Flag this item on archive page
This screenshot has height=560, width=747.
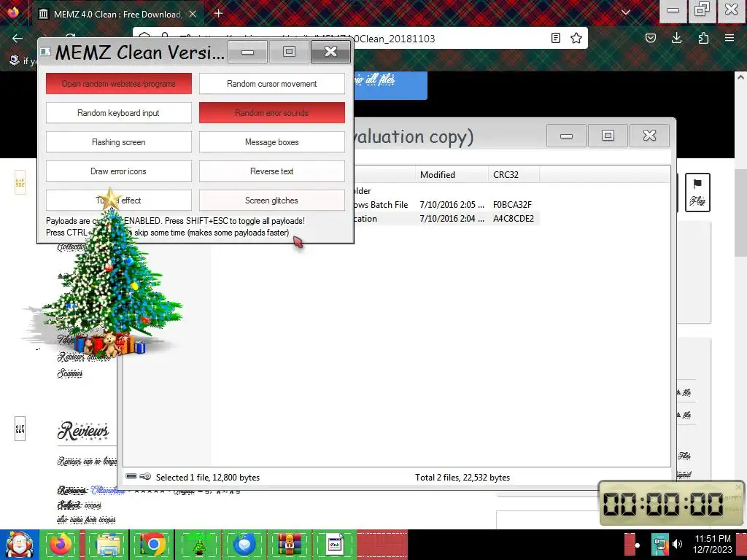[x=697, y=192]
